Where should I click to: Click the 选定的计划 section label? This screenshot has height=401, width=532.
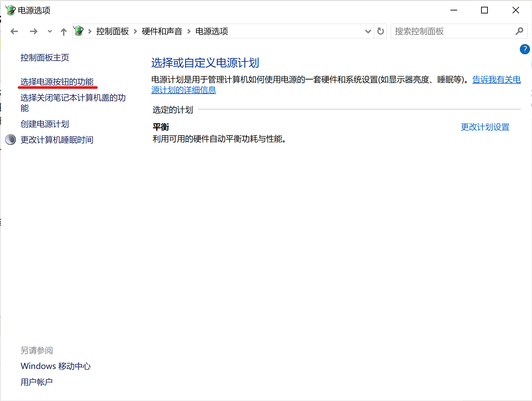click(173, 110)
